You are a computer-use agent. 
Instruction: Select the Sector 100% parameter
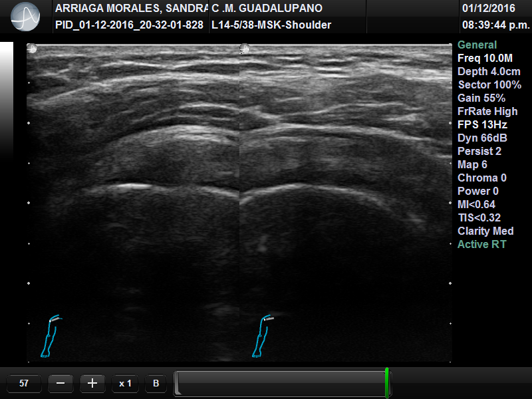click(489, 84)
